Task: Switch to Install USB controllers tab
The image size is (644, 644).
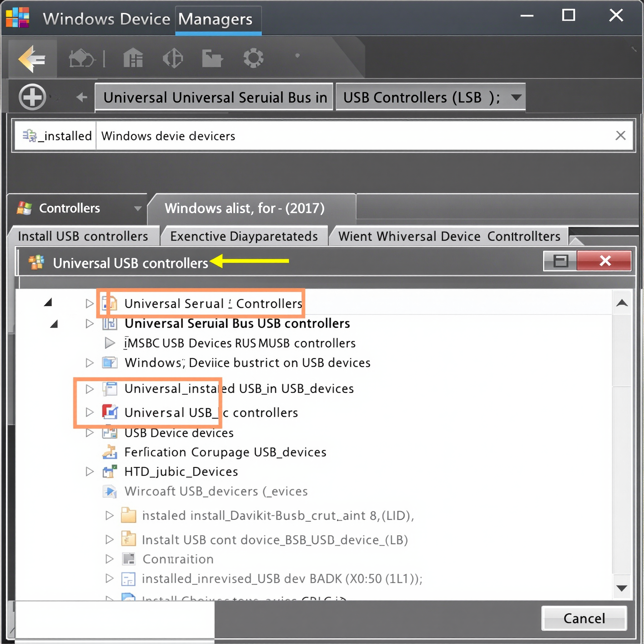Action: (83, 236)
